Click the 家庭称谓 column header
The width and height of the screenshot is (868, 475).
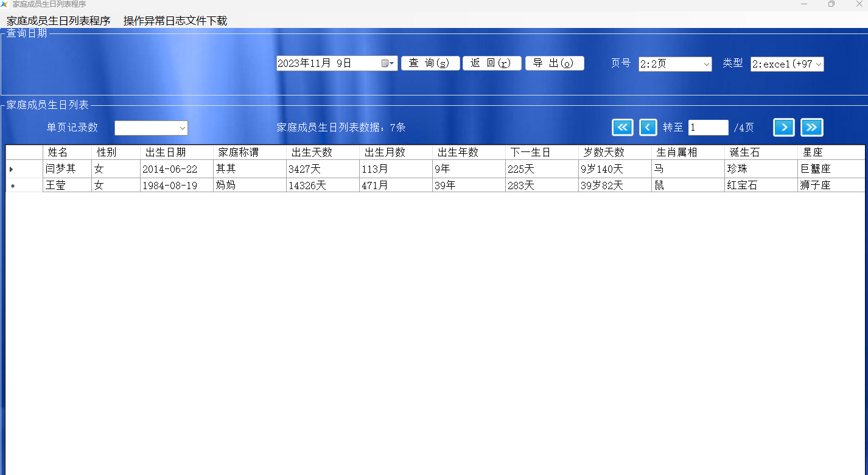pos(250,153)
